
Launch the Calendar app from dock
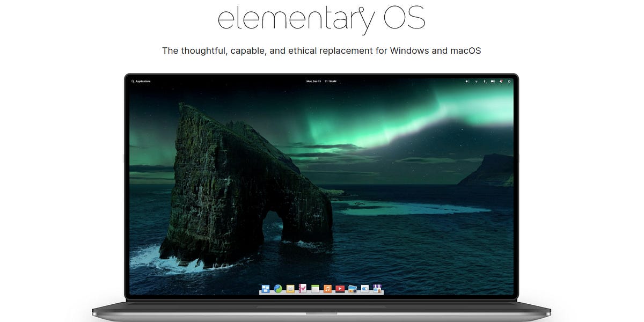coord(316,289)
